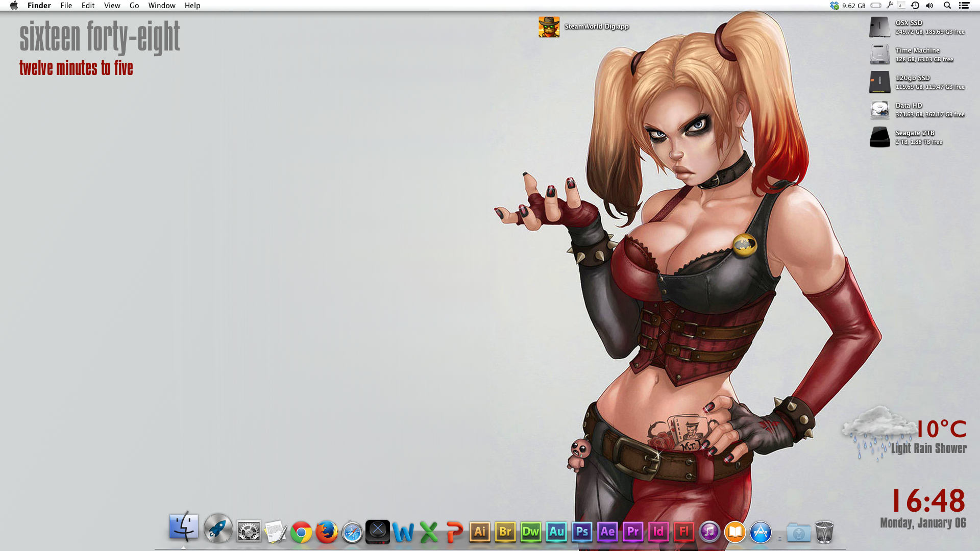
Task: Select the SteamWorld Dig.app desktop icon
Action: tap(549, 27)
